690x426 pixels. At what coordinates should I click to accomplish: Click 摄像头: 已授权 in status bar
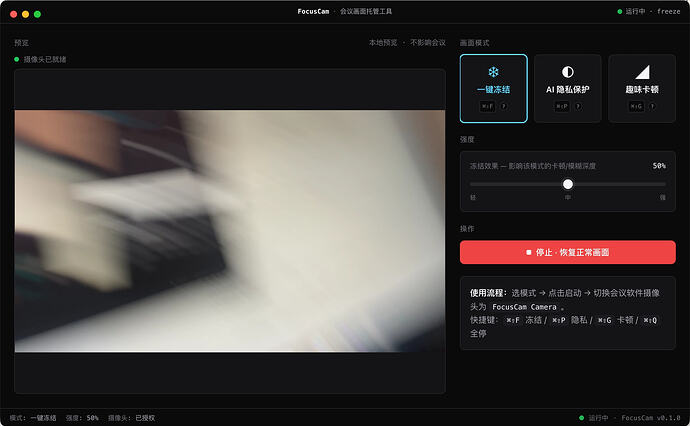[132, 418]
